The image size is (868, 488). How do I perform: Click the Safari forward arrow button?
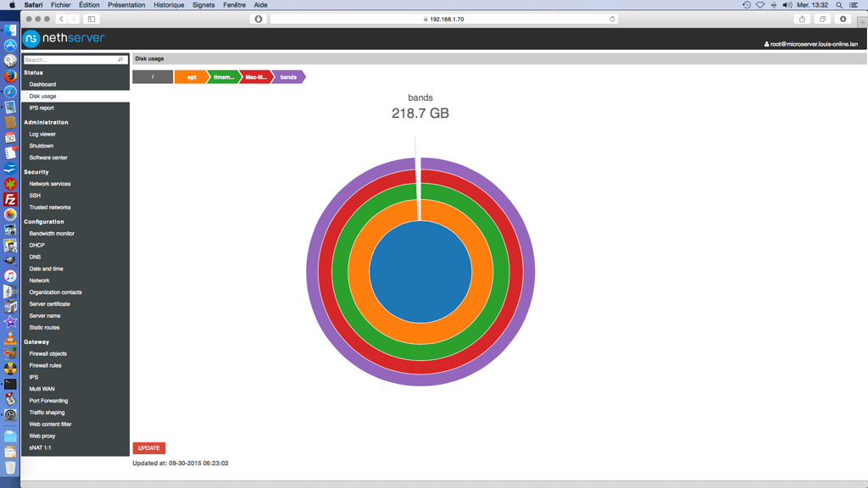click(x=74, y=19)
